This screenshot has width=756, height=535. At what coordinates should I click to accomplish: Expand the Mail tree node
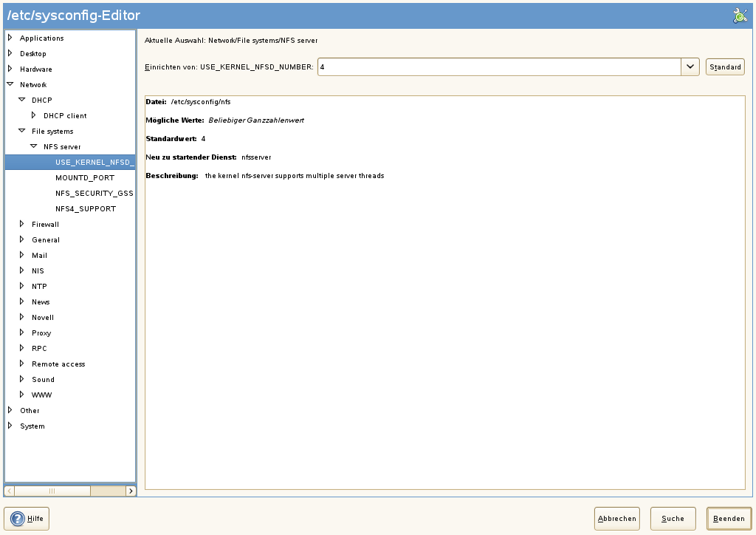tap(21, 255)
